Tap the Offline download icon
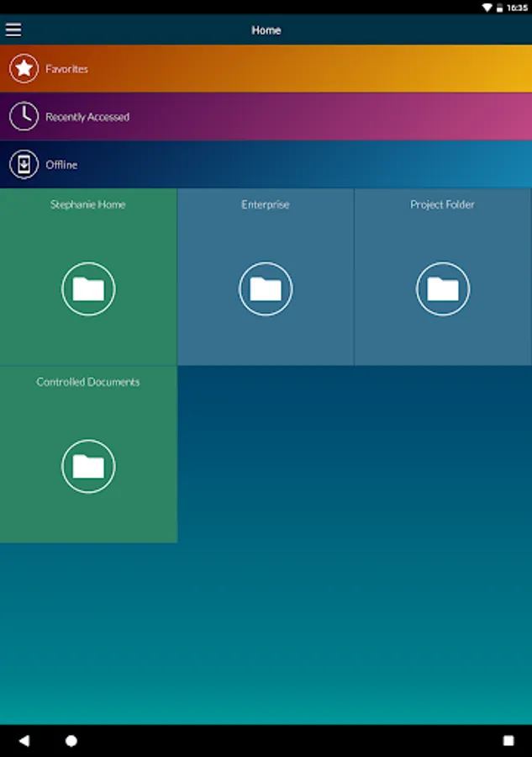The width and height of the screenshot is (532, 757). tap(24, 165)
